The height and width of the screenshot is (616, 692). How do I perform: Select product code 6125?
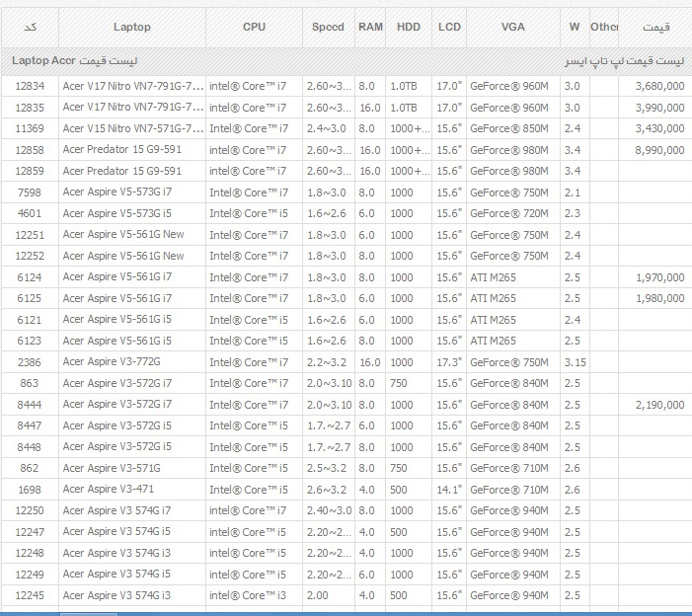(30, 299)
